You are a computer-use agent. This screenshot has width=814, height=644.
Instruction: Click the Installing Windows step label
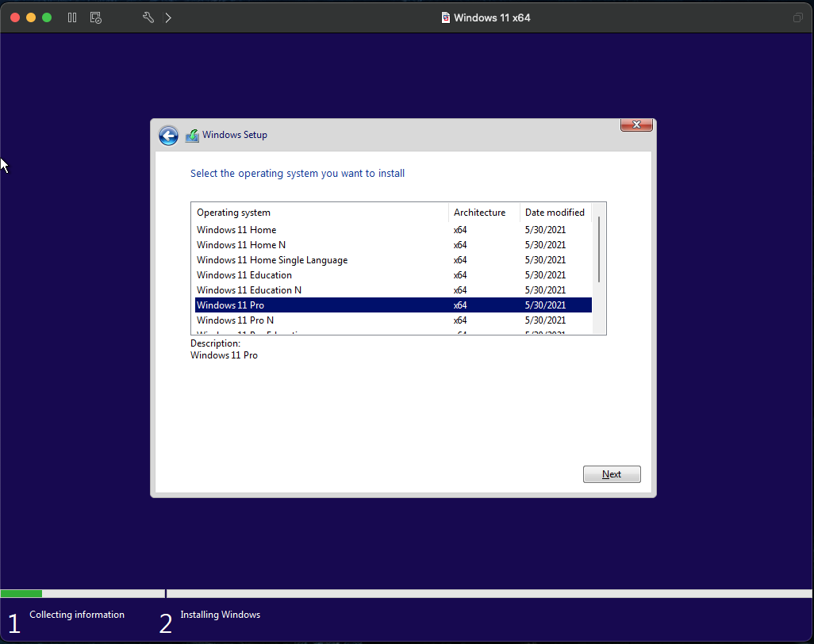tap(220, 614)
